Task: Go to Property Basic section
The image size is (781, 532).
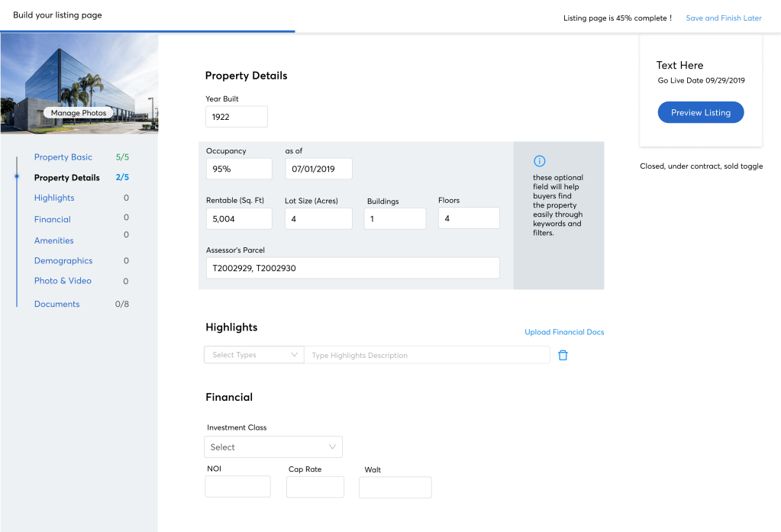Action: coord(63,157)
